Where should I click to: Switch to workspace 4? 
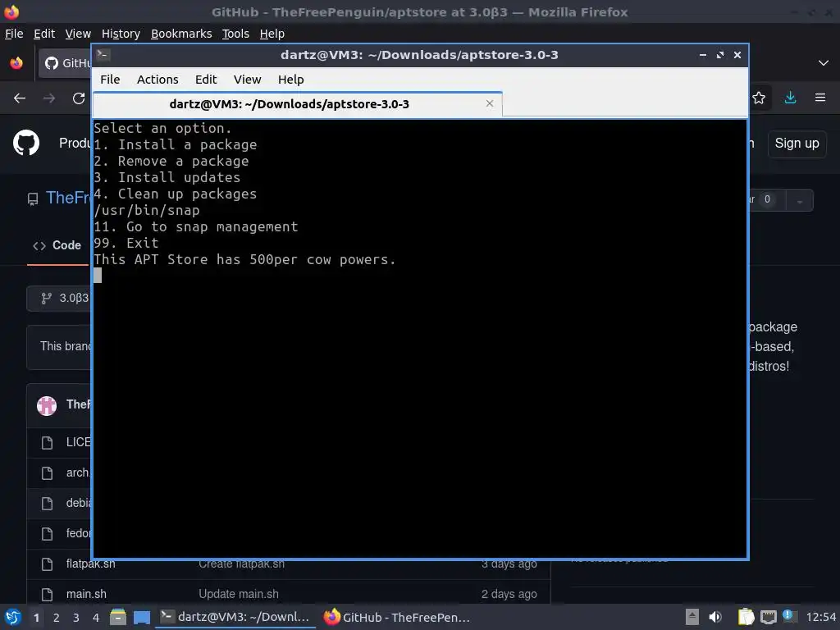[96, 618]
